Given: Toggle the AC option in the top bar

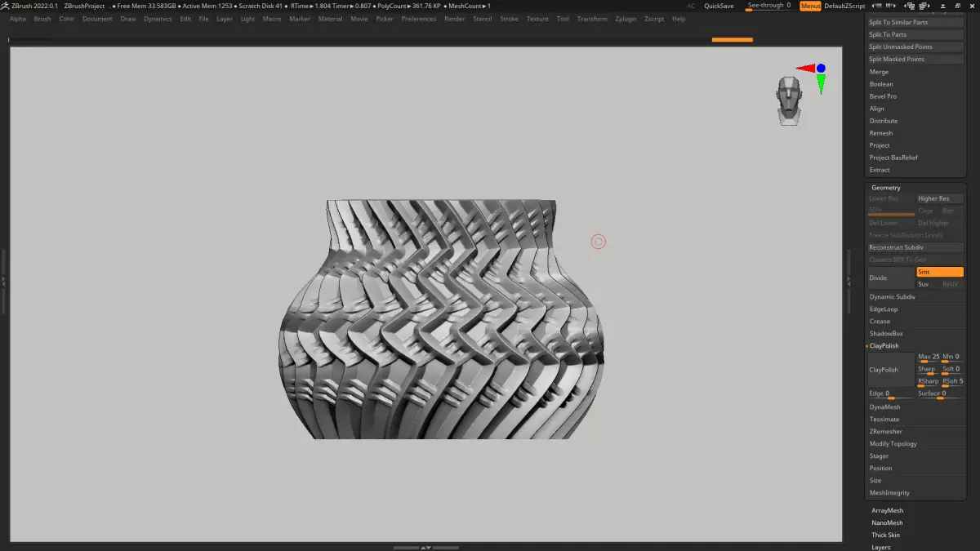Looking at the screenshot, I should coord(691,6).
